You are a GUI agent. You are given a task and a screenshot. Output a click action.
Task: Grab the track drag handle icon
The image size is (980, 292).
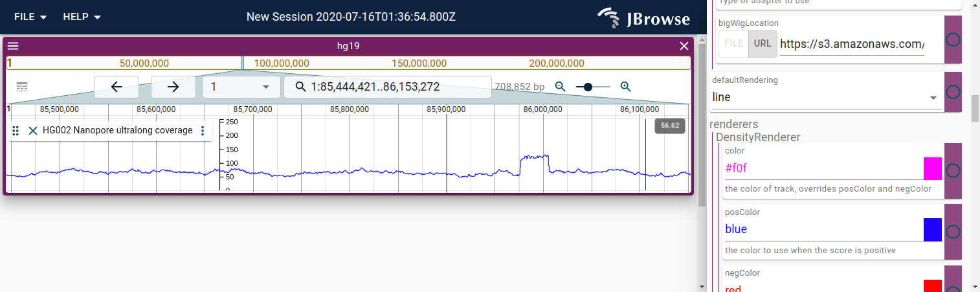click(x=16, y=131)
